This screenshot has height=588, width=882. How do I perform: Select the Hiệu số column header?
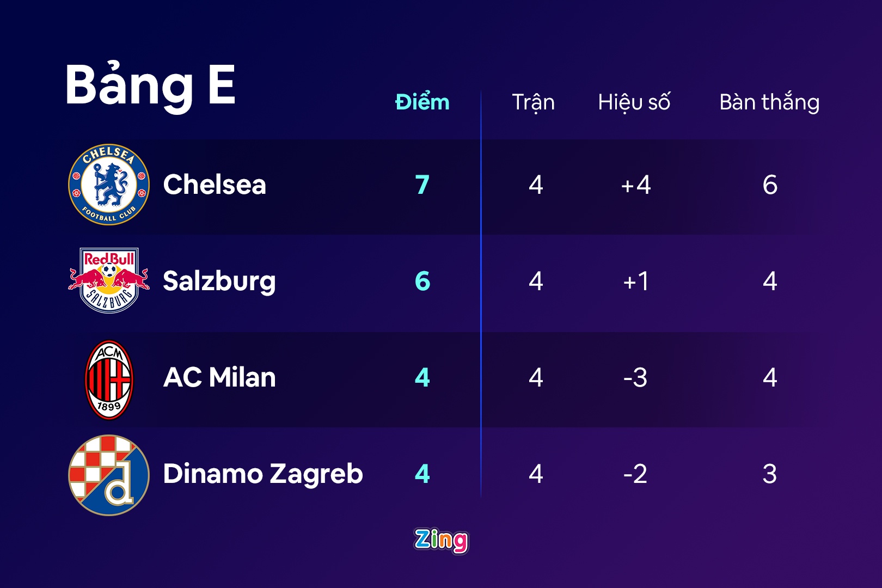[634, 102]
